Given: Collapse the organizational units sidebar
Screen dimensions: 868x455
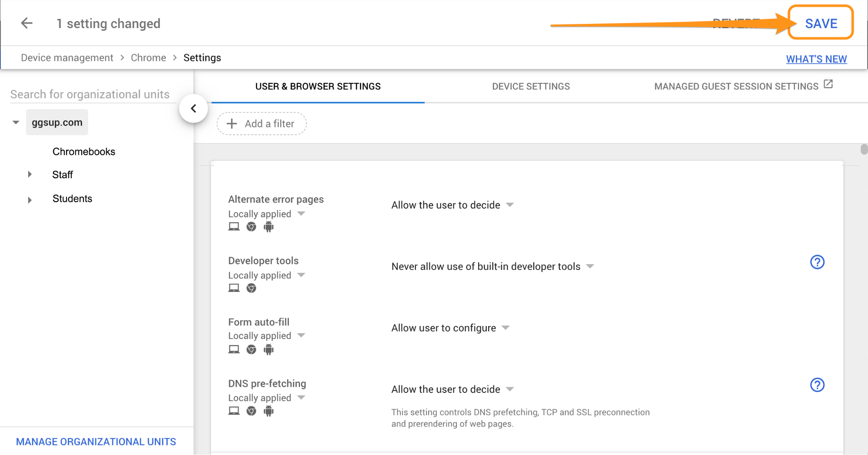Looking at the screenshot, I should 194,109.
